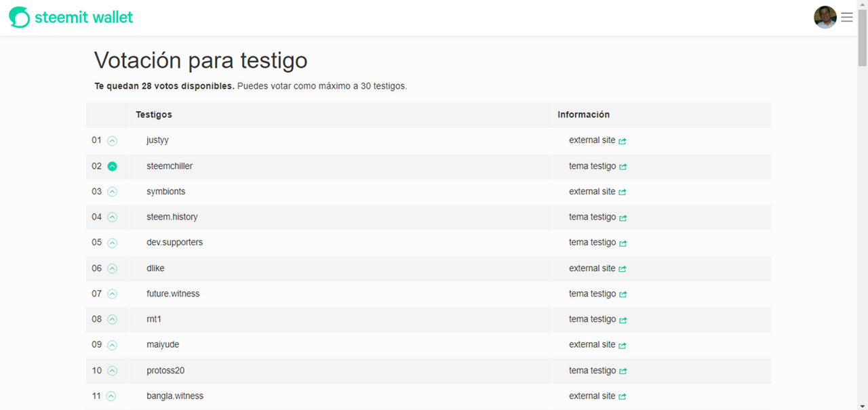Image resolution: width=868 pixels, height=410 pixels.
Task: Click external link icon in symbionts row
Action: click(x=623, y=192)
